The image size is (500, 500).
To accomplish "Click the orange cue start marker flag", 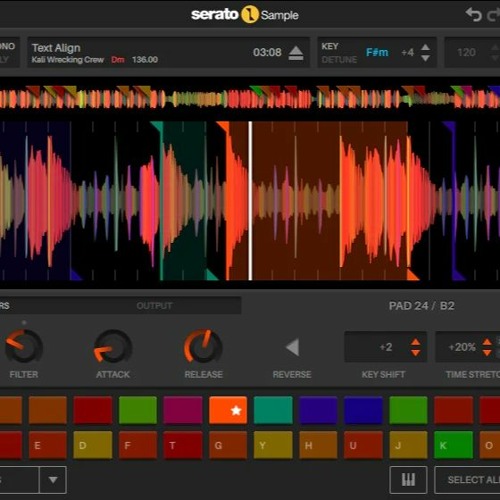I will click(x=224, y=126).
